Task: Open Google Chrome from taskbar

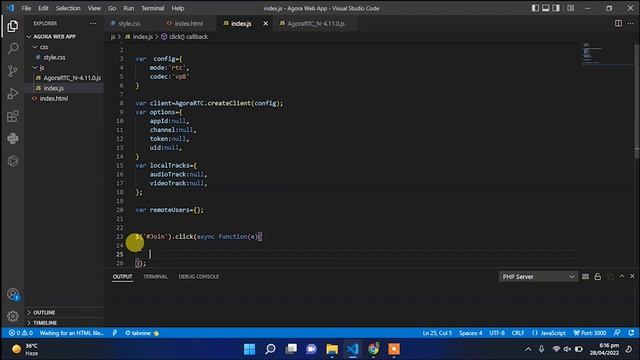Action: 373,349
